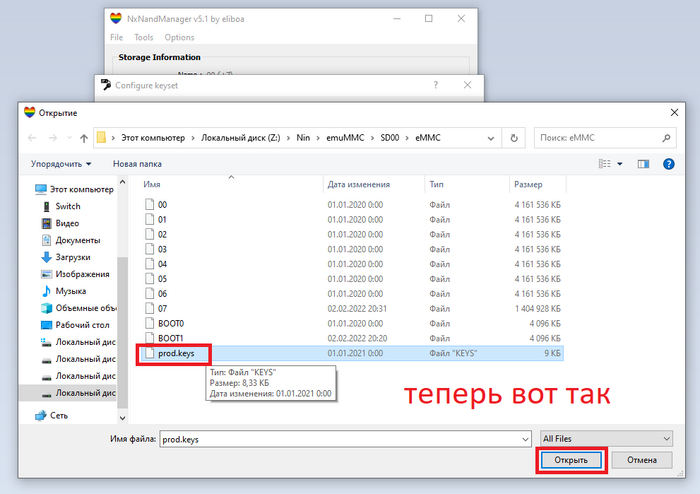Expand the Упорядочить dropdown menu
This screenshot has height=494, width=700.
tap(61, 163)
